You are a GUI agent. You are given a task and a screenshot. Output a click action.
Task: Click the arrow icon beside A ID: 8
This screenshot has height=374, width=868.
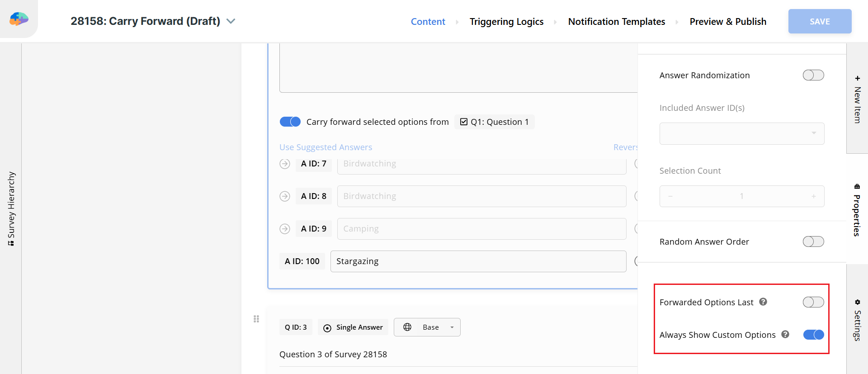(x=285, y=196)
